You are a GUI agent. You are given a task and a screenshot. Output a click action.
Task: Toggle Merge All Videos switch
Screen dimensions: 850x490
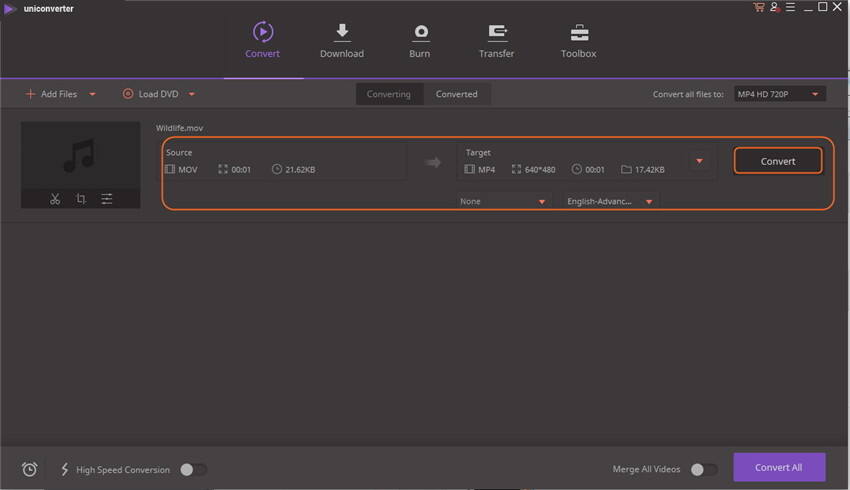pyautogui.click(x=704, y=469)
